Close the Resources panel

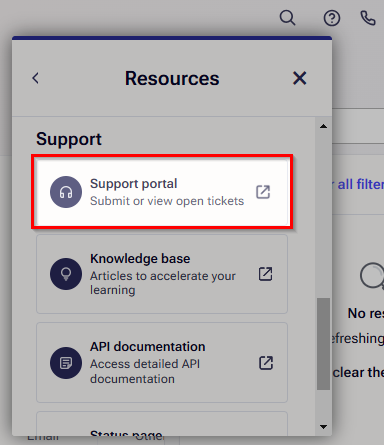[x=299, y=78]
